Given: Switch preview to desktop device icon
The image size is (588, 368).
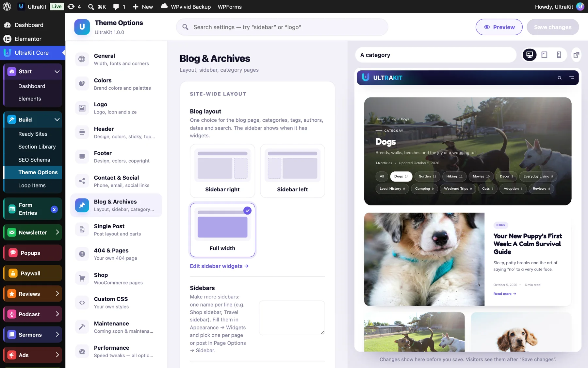Looking at the screenshot, I should [x=530, y=55].
